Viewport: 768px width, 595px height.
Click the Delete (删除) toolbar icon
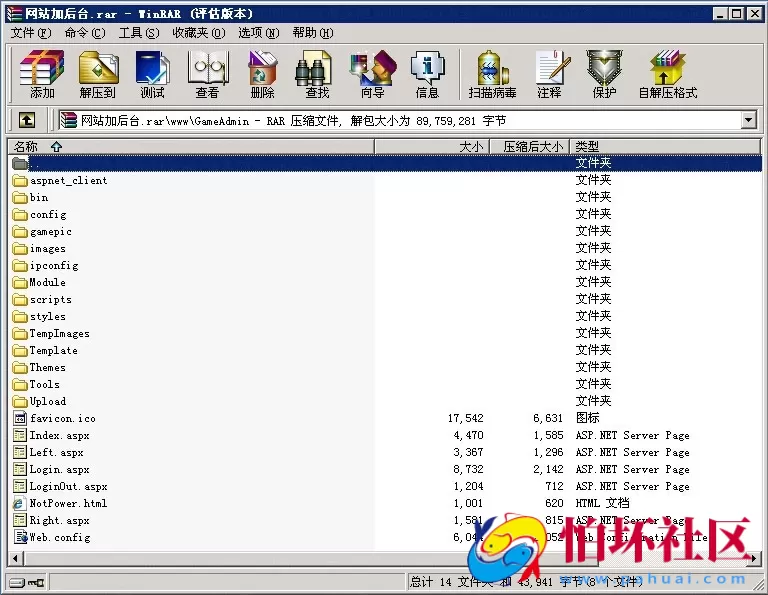tap(262, 73)
